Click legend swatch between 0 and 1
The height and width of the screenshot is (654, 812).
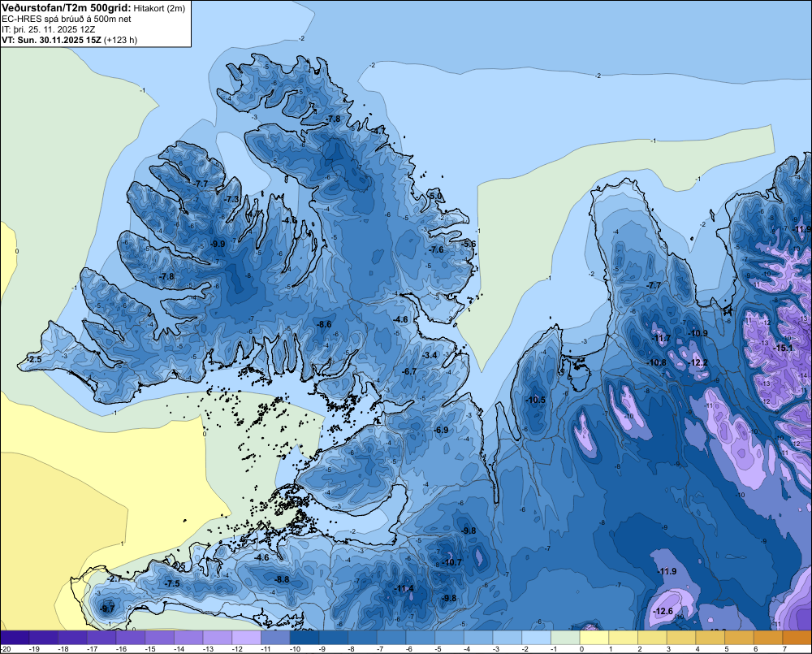(594, 637)
